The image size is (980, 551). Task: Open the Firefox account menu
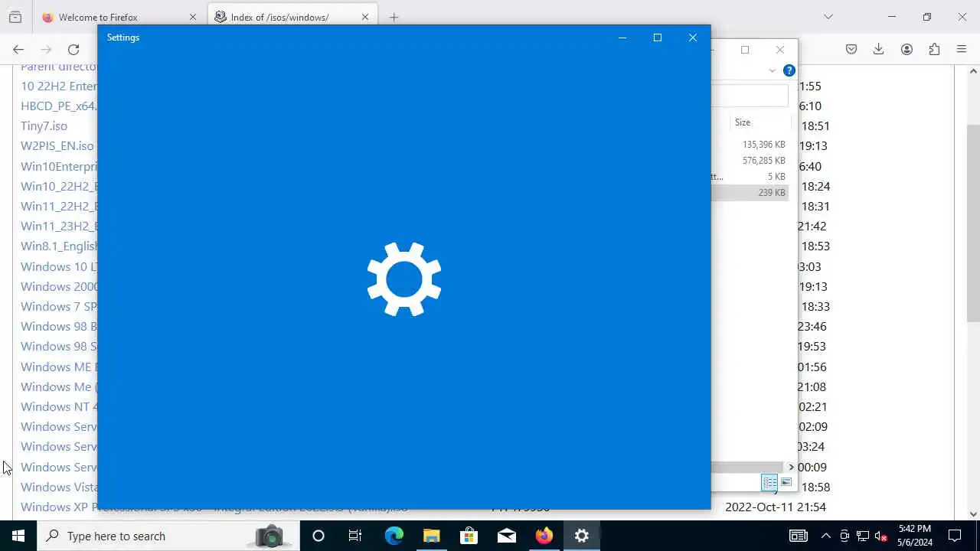tap(906, 49)
